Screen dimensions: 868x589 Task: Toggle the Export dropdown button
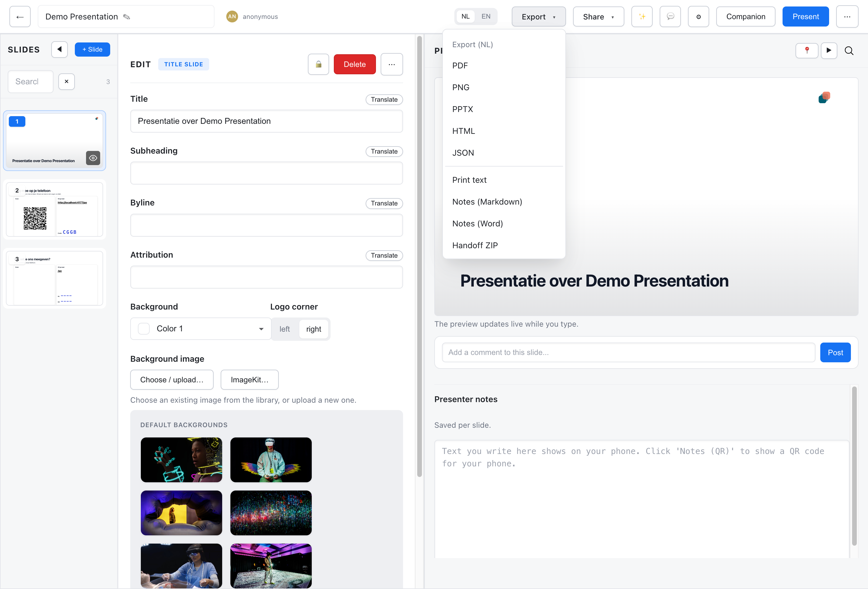[x=538, y=17]
